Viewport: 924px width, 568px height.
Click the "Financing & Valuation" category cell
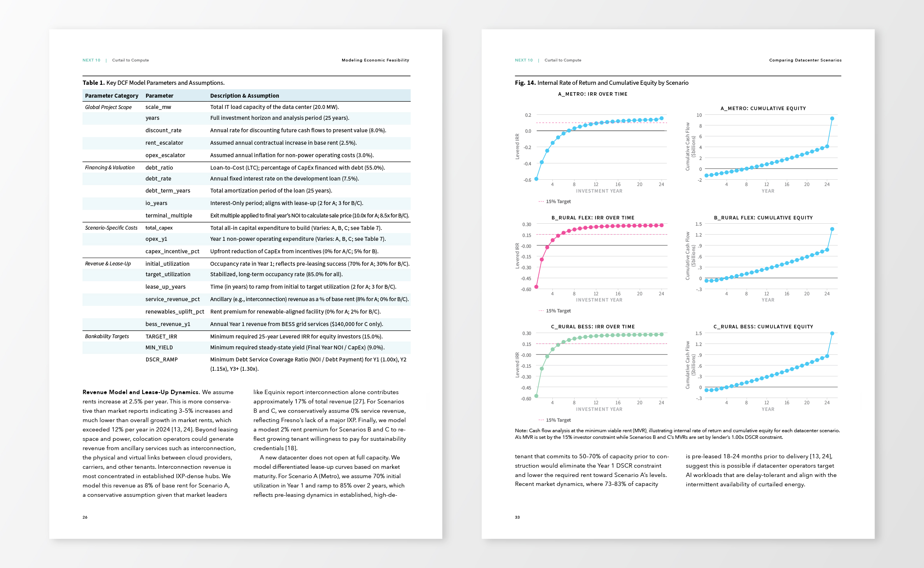click(x=110, y=168)
